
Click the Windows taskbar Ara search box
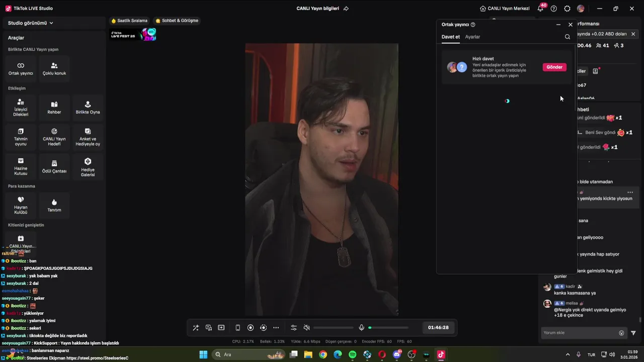click(249, 354)
